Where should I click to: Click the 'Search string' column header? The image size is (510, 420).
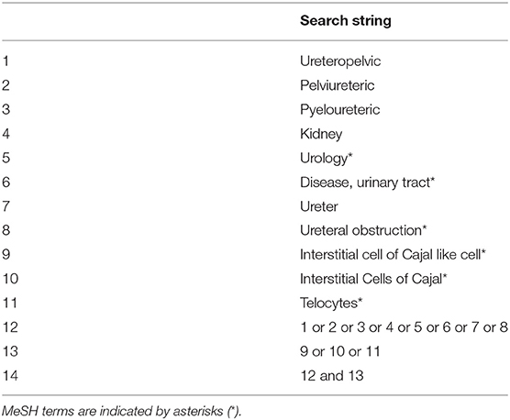346,21
